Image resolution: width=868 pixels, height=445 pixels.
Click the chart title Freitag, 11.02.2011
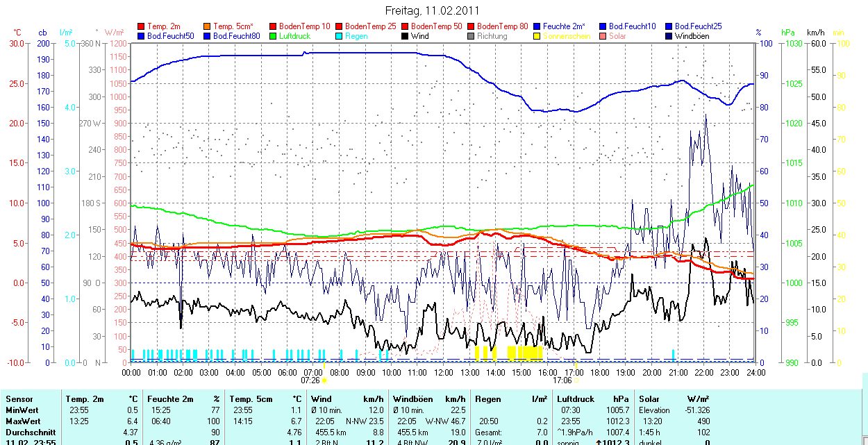[432, 10]
